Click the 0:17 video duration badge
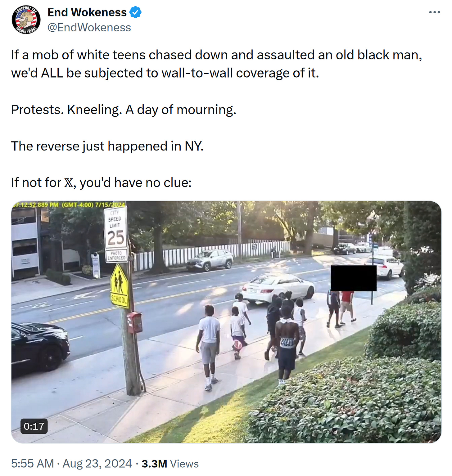Image resolution: width=452 pixels, height=476 pixels. (x=34, y=426)
